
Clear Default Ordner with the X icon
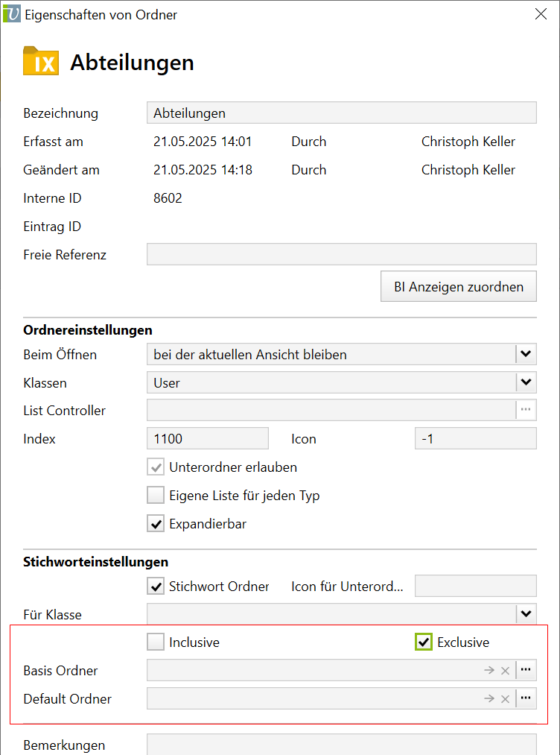click(x=505, y=698)
